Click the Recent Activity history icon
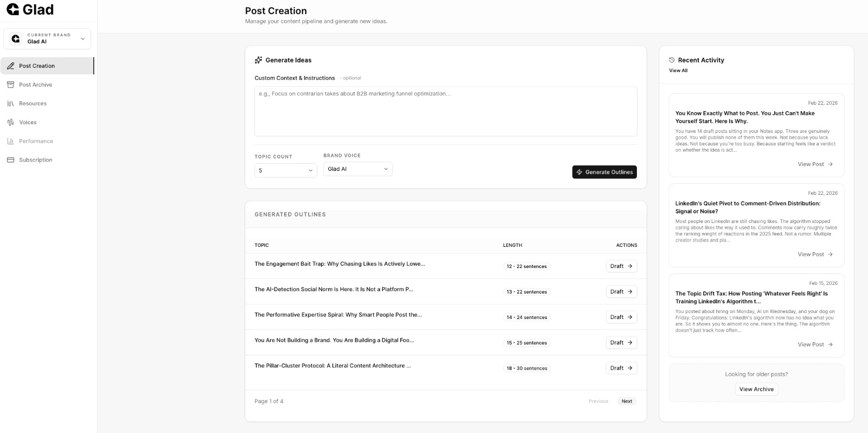 coord(672,60)
